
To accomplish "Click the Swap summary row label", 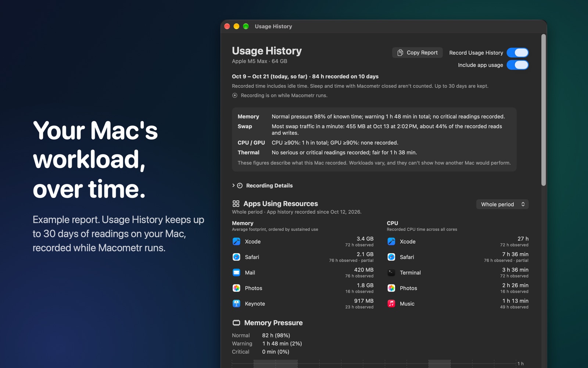I will click(x=245, y=126).
